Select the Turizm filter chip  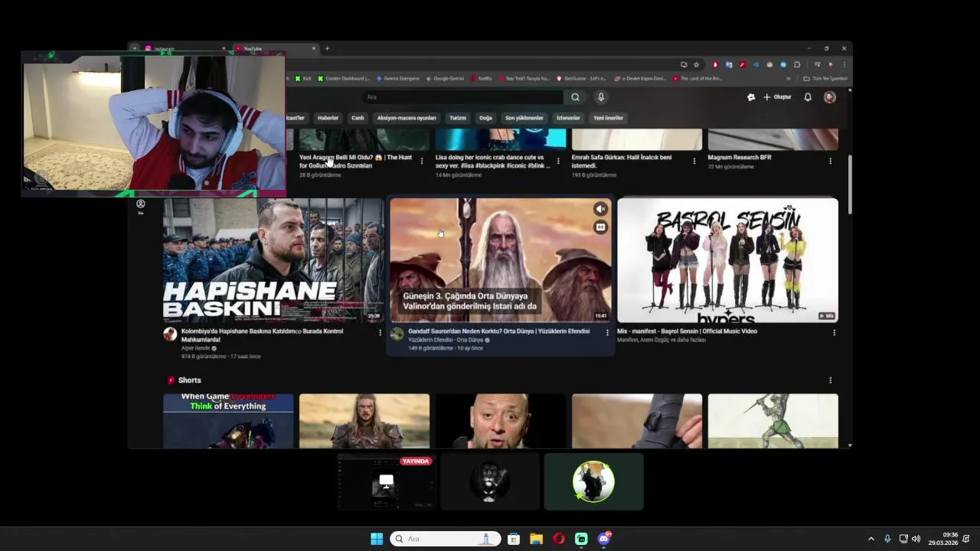tap(458, 118)
